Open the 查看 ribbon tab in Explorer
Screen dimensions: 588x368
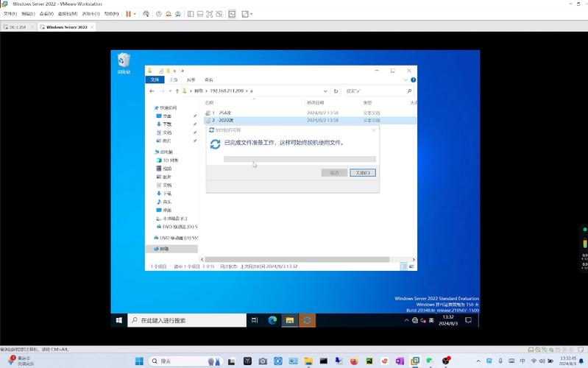coord(209,80)
